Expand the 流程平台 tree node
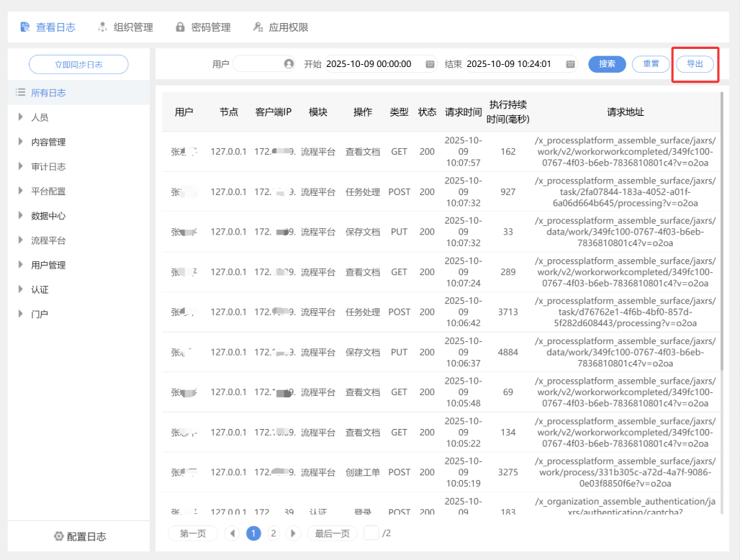This screenshot has height=560, width=740. pyautogui.click(x=21, y=240)
